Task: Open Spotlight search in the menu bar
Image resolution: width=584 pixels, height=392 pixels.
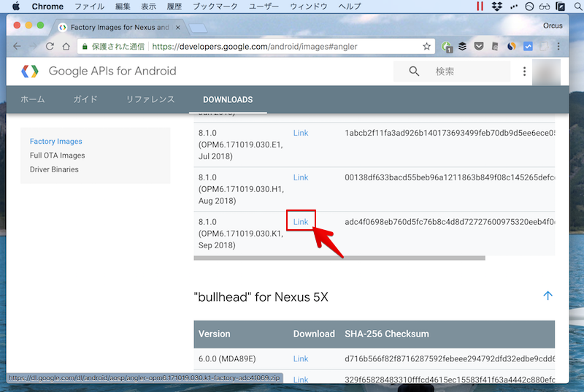Action: pos(578,7)
